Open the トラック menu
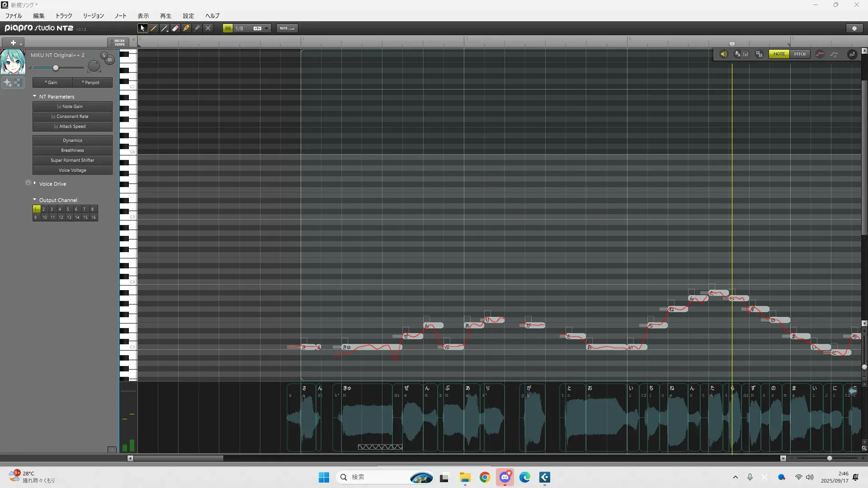Viewport: 868px width, 488px height. click(x=64, y=16)
